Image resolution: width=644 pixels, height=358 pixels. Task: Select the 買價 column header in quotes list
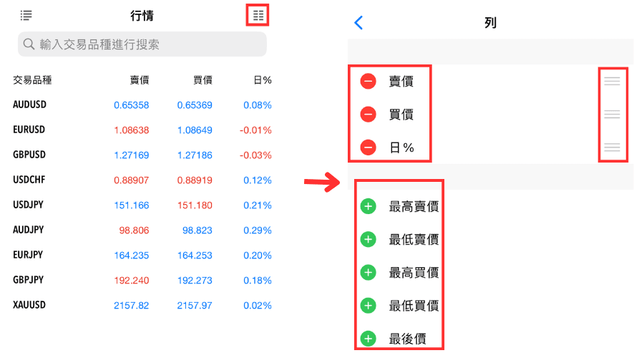tap(203, 79)
